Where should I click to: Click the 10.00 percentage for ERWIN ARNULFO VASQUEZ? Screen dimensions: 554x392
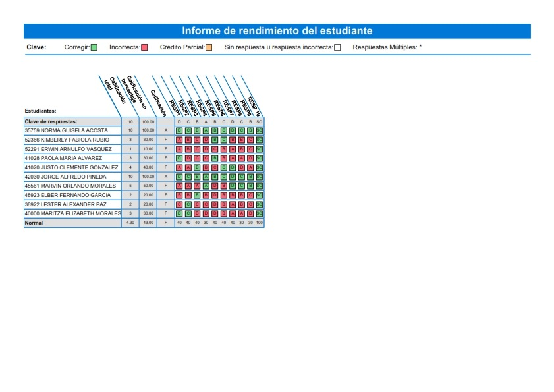[148, 149]
